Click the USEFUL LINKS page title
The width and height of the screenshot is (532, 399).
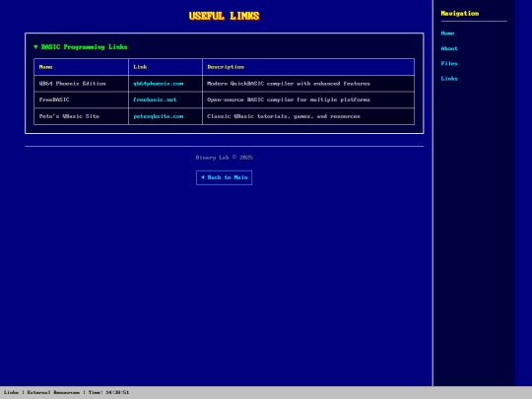coord(225,16)
